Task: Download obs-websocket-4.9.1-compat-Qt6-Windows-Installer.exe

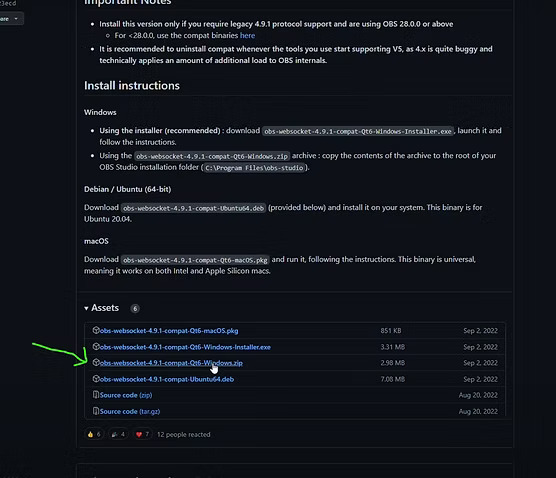Action: pos(185,347)
